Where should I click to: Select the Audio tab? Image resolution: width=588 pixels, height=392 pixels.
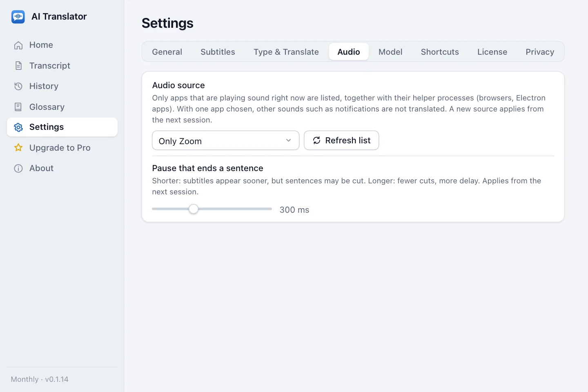(349, 52)
